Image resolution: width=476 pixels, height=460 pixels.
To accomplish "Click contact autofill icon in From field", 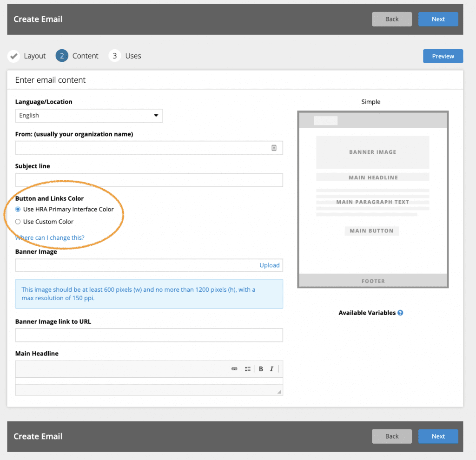I will (x=274, y=148).
